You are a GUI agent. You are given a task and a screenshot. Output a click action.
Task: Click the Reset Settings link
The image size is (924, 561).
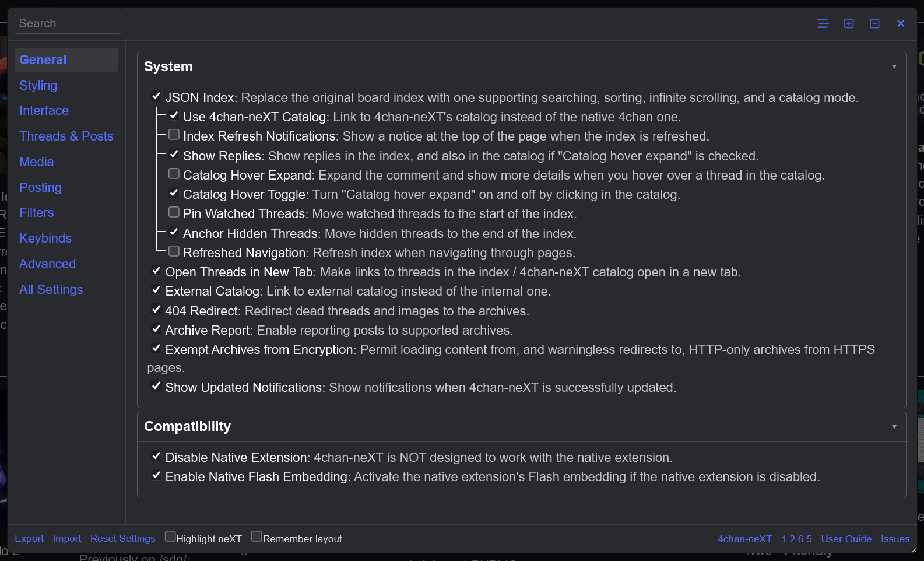pyautogui.click(x=123, y=538)
